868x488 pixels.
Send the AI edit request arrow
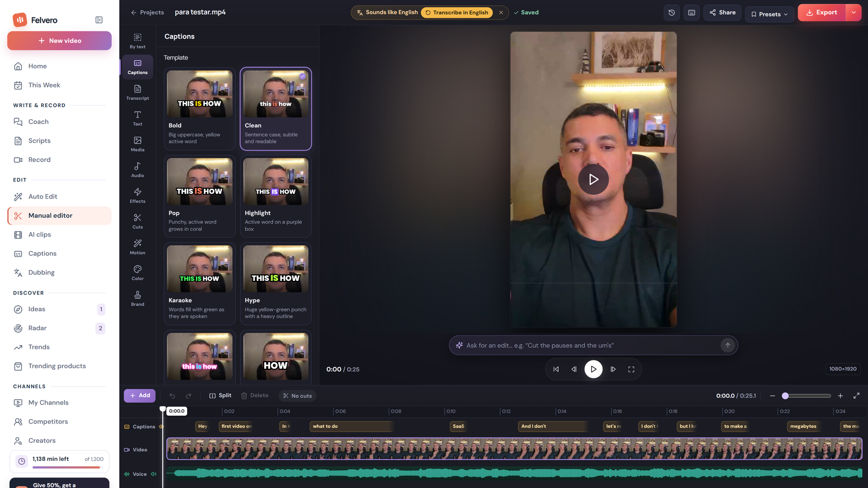tap(727, 345)
